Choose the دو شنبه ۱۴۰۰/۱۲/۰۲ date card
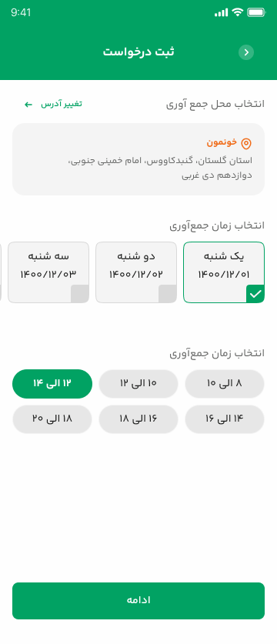 click(136, 272)
